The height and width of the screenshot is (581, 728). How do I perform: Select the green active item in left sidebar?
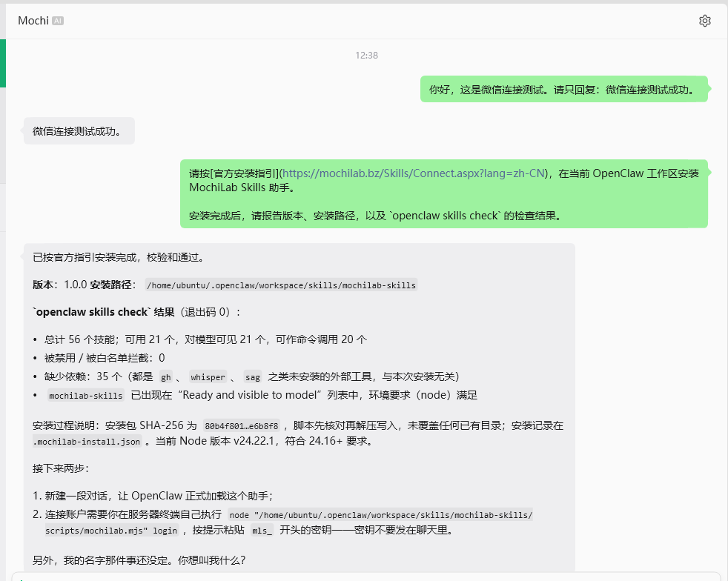[3, 63]
